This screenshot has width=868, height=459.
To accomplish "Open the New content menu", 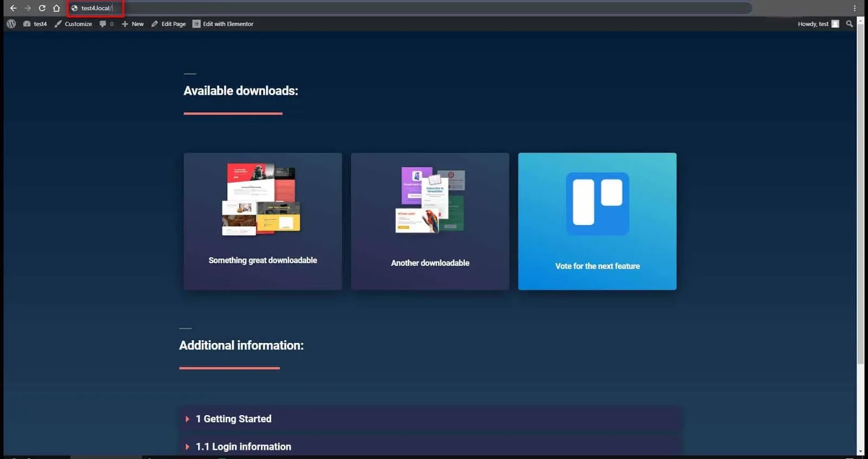I will pos(132,24).
